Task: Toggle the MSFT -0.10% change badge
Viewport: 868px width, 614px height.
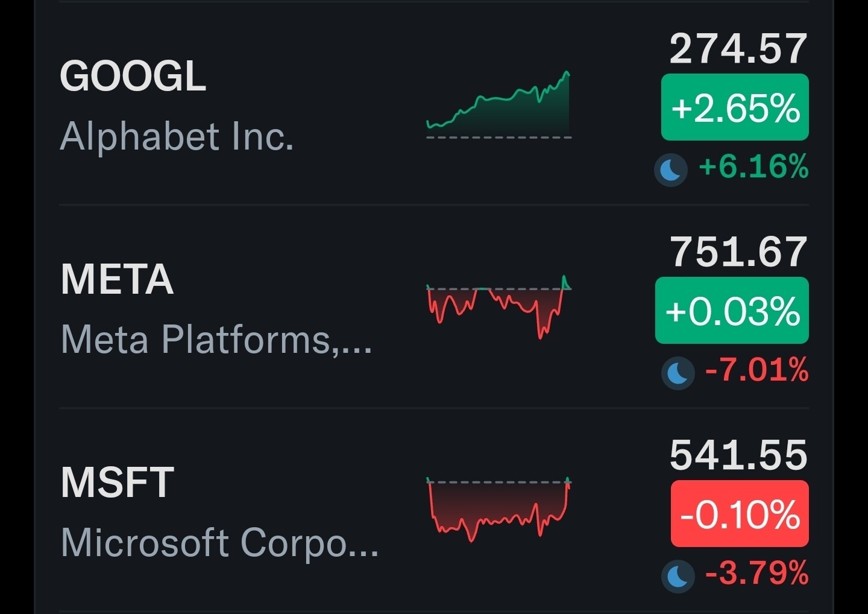Action: (739, 514)
